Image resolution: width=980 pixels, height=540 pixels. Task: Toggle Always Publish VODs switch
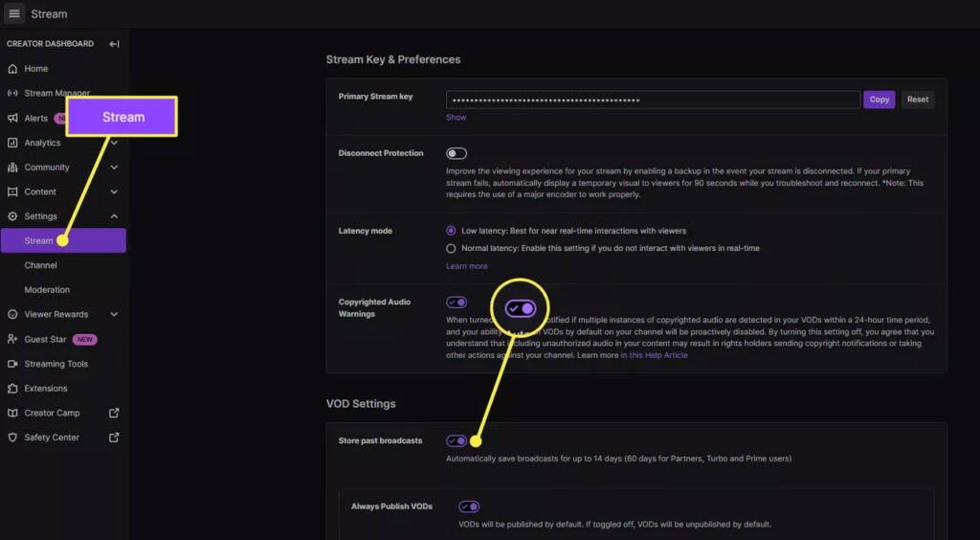pos(469,506)
